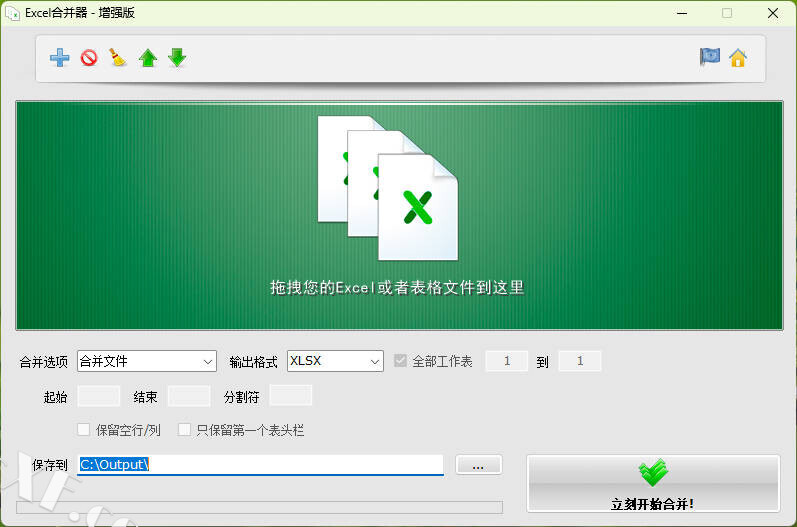Screen dimensions: 797x527
Task: Move file up with green arrow
Action: [x=148, y=58]
